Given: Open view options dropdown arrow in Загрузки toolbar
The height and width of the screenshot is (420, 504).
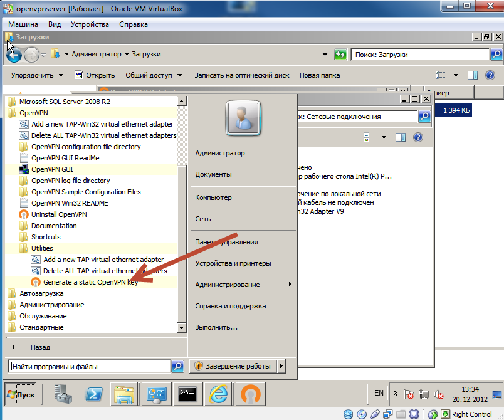Looking at the screenshot, I should pos(456,75).
